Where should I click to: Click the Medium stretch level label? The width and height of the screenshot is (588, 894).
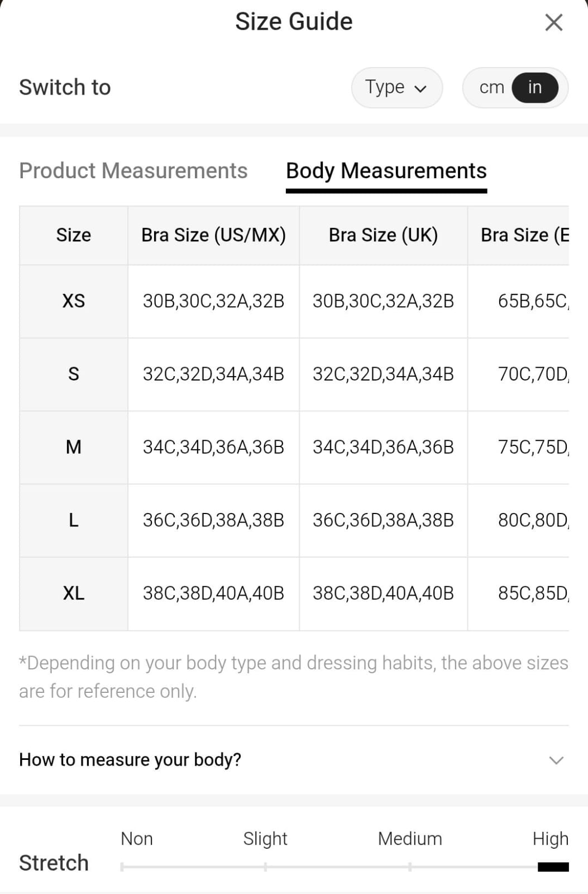pos(410,839)
